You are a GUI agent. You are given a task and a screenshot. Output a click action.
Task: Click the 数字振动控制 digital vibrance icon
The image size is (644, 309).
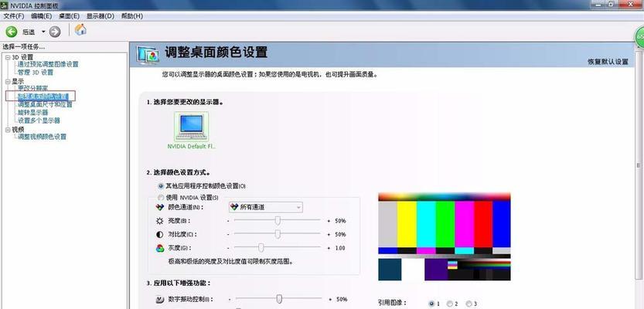click(x=160, y=299)
